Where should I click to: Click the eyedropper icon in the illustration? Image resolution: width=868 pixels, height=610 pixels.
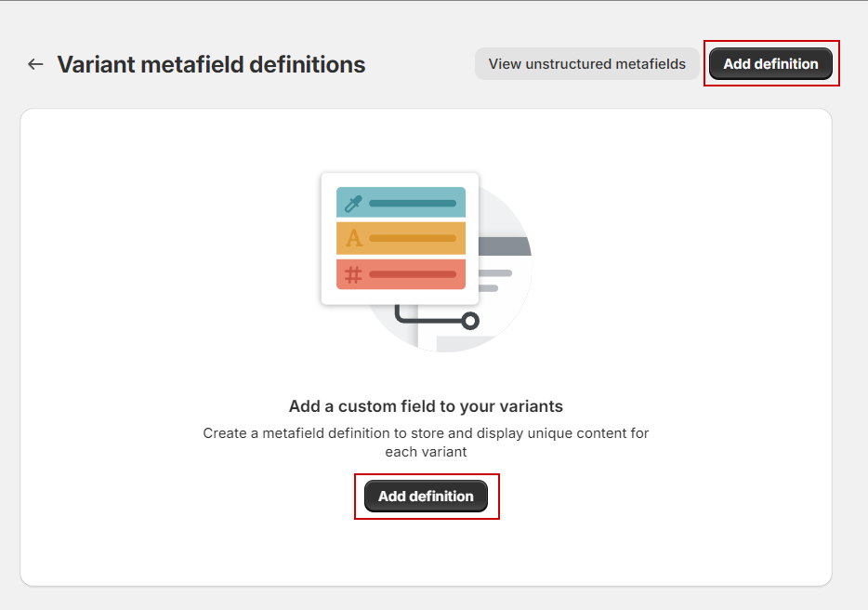tap(353, 203)
